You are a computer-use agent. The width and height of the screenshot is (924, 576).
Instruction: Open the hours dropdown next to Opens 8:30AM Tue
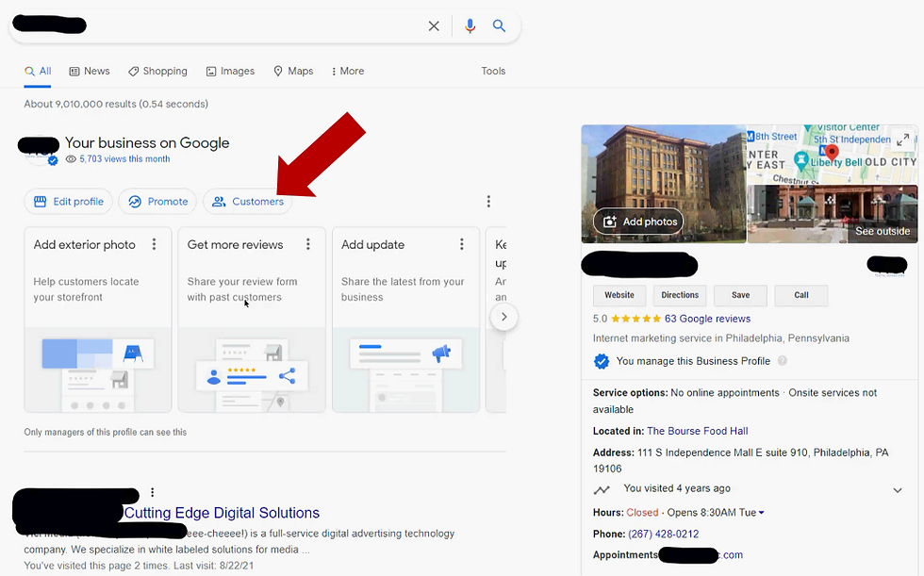(762, 513)
